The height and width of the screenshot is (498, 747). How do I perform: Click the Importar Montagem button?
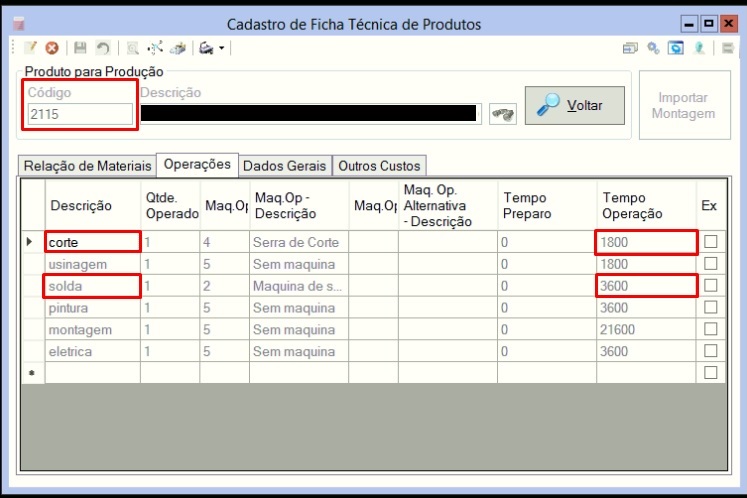click(685, 105)
